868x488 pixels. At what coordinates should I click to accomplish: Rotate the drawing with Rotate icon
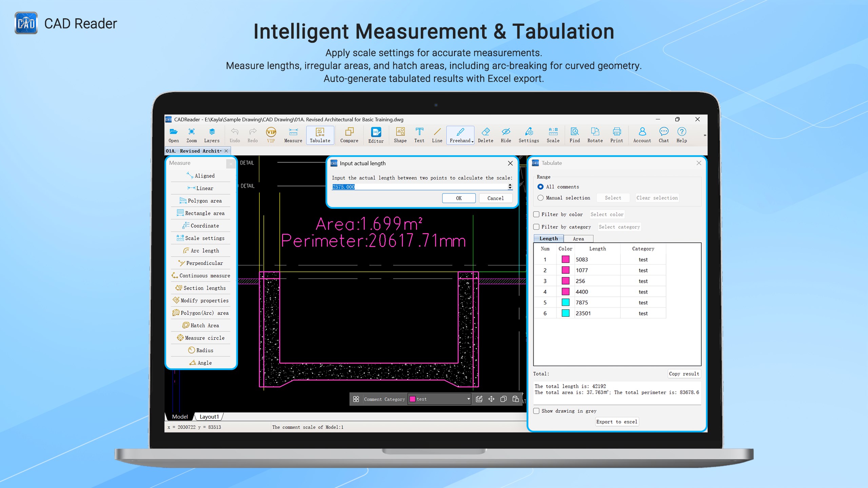[x=595, y=135]
